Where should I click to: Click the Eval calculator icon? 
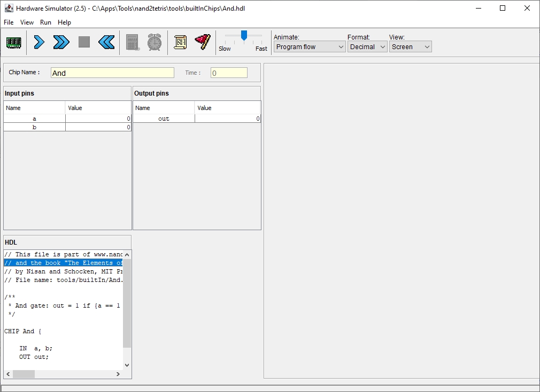[133, 42]
